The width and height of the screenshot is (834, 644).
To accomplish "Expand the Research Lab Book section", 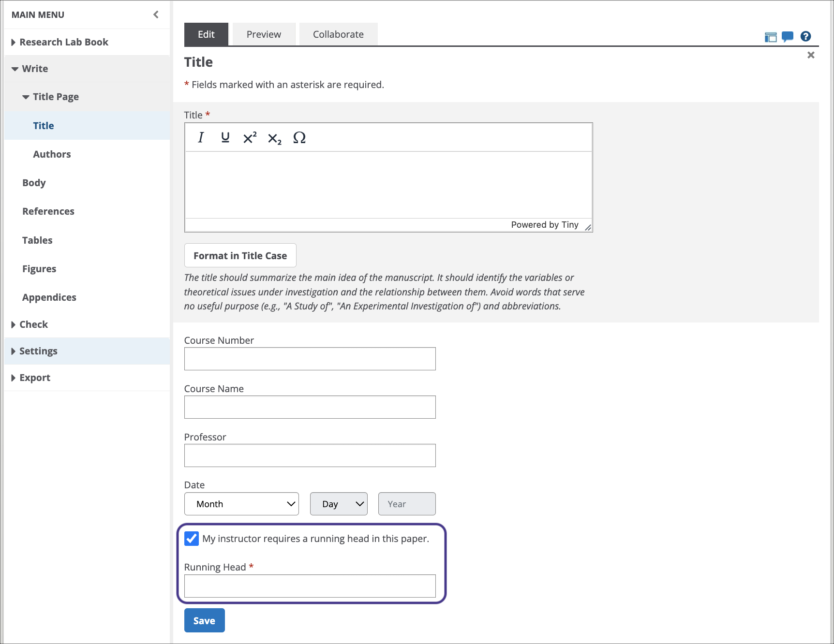I will coord(64,42).
